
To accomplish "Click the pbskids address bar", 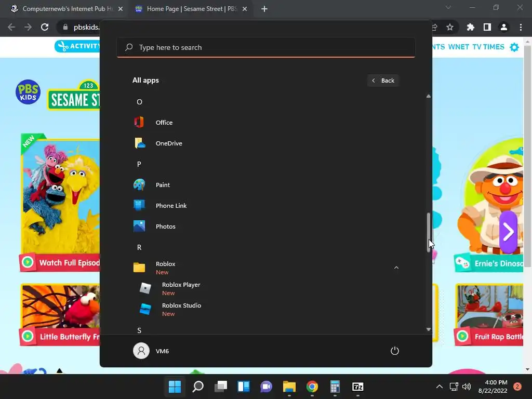I will point(86,27).
